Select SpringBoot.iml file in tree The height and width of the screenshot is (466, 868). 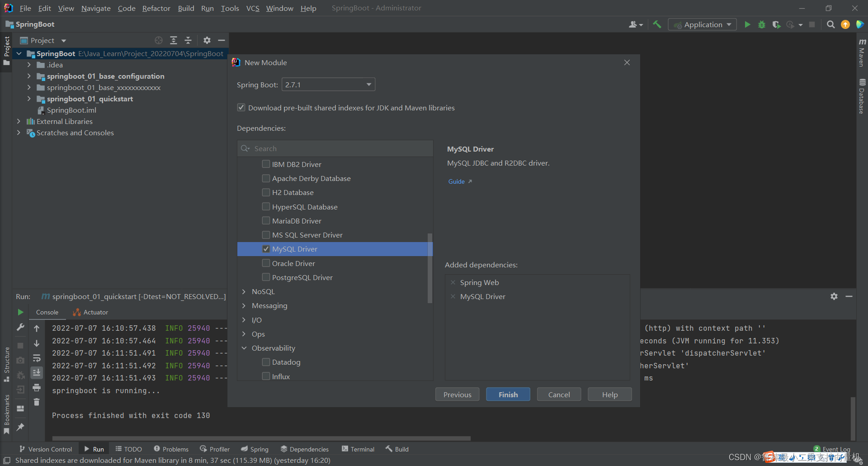pyautogui.click(x=71, y=110)
